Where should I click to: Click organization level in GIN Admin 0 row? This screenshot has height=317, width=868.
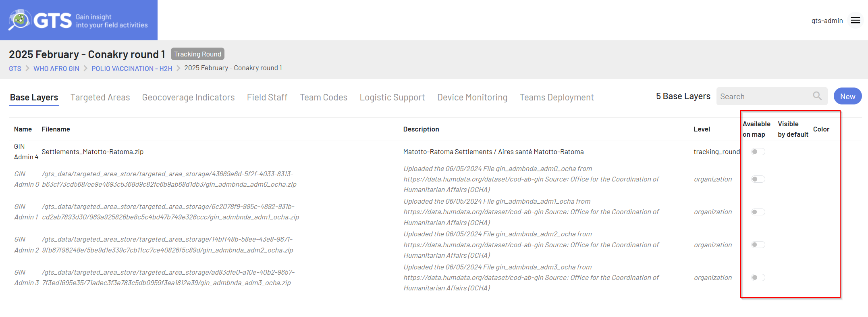click(x=712, y=179)
